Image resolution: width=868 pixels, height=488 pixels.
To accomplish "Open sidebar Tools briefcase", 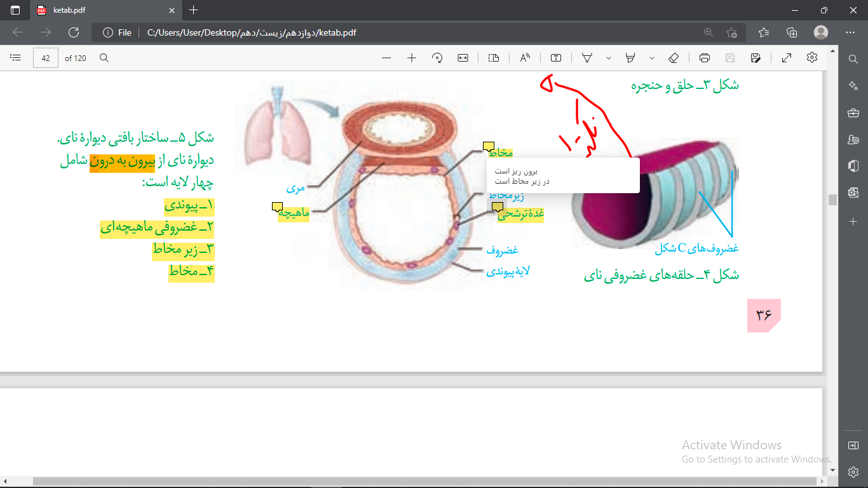I will (853, 113).
